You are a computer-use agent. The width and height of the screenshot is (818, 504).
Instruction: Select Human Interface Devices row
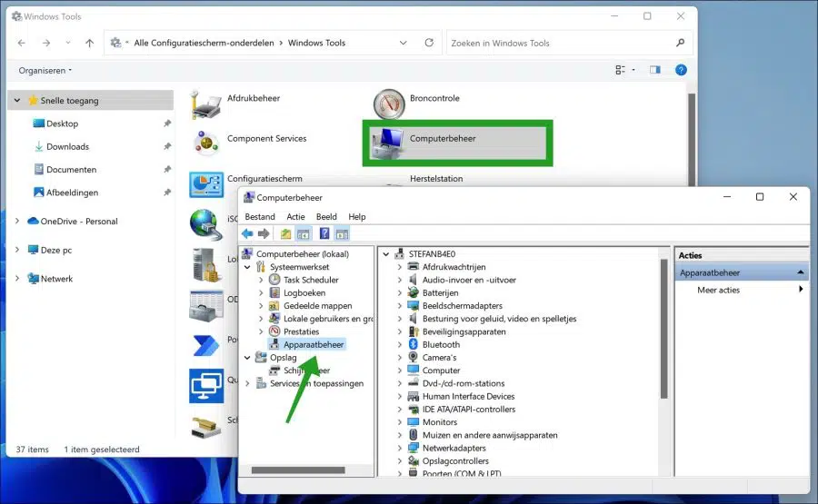click(x=468, y=397)
